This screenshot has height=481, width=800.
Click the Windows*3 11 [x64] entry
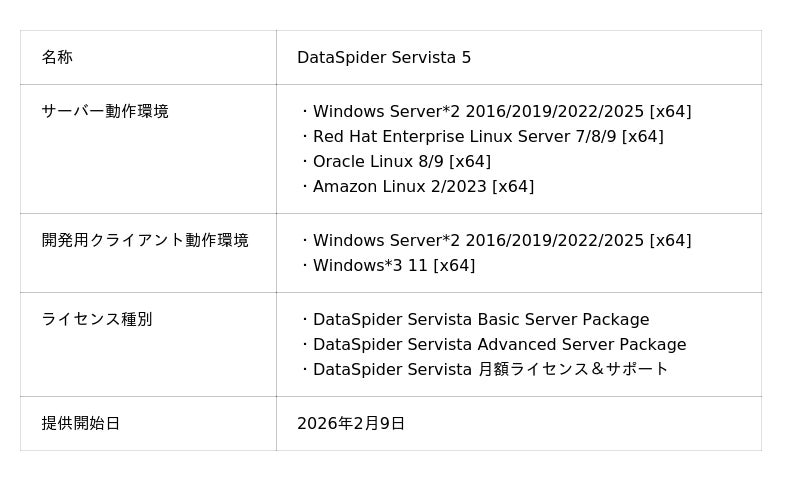tap(393, 266)
